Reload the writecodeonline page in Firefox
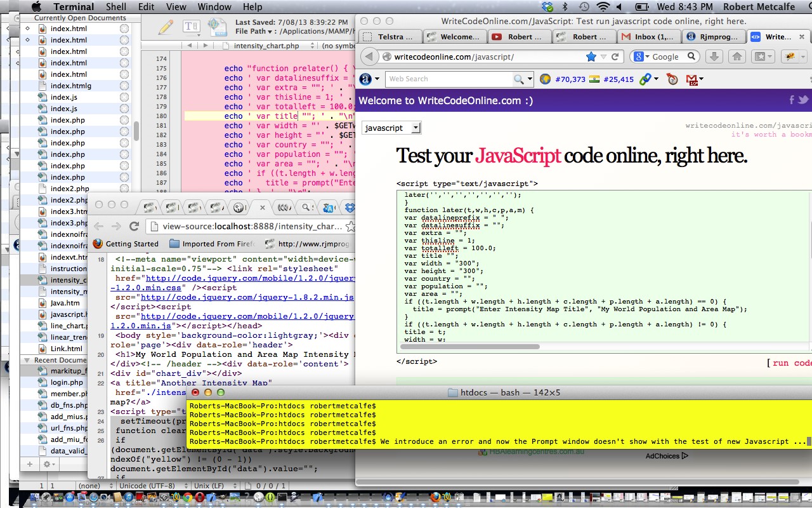812x508 pixels. pos(615,57)
